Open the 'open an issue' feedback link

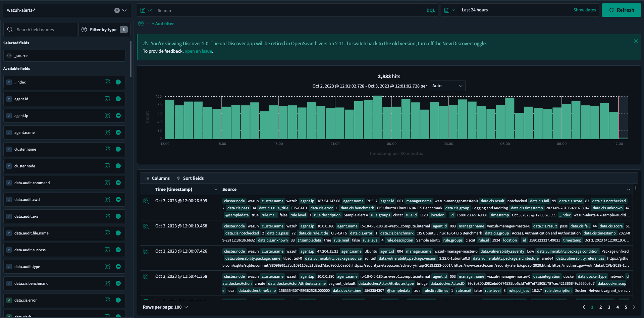point(198,51)
